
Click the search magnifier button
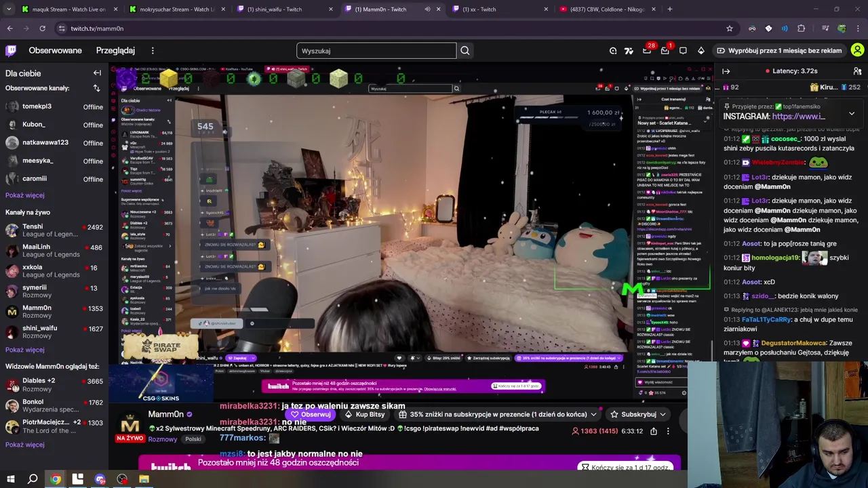(465, 51)
